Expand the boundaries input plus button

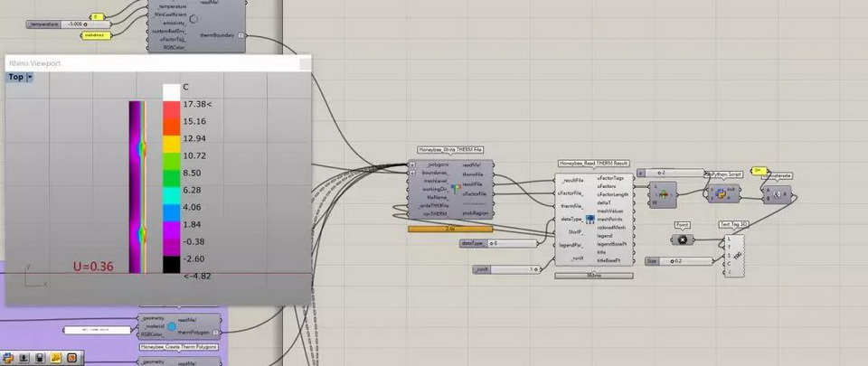click(x=412, y=174)
